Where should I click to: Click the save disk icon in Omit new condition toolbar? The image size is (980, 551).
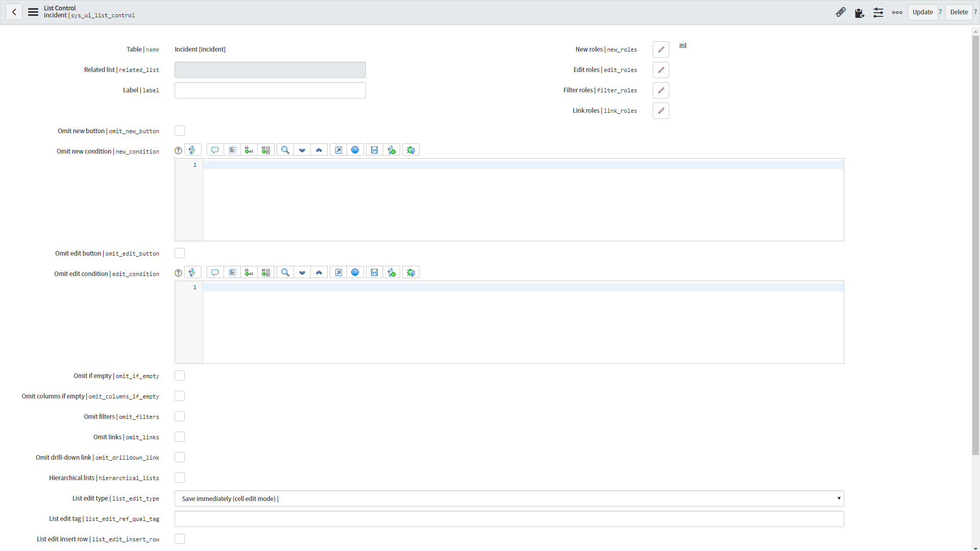374,150
